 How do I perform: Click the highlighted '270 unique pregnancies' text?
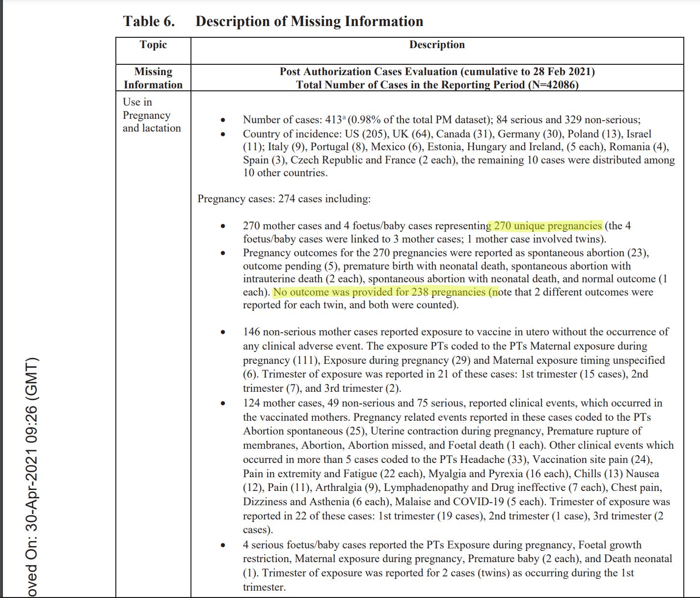click(x=548, y=226)
